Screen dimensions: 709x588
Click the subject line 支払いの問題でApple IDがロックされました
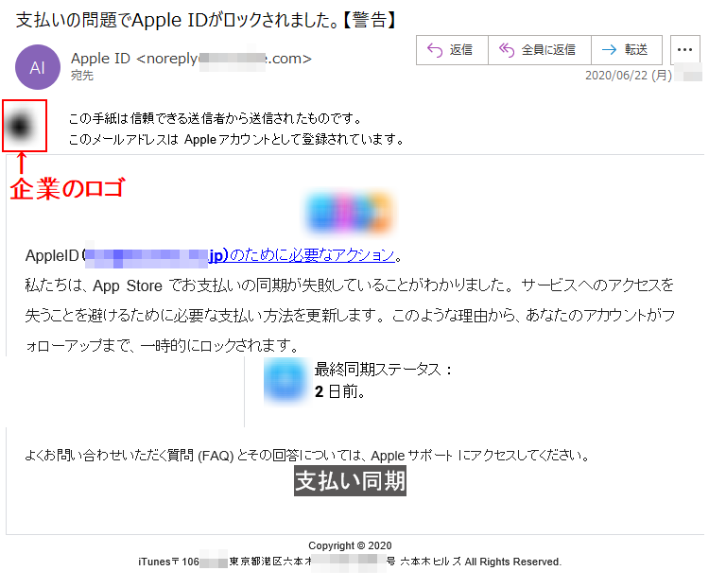pyautogui.click(x=177, y=21)
